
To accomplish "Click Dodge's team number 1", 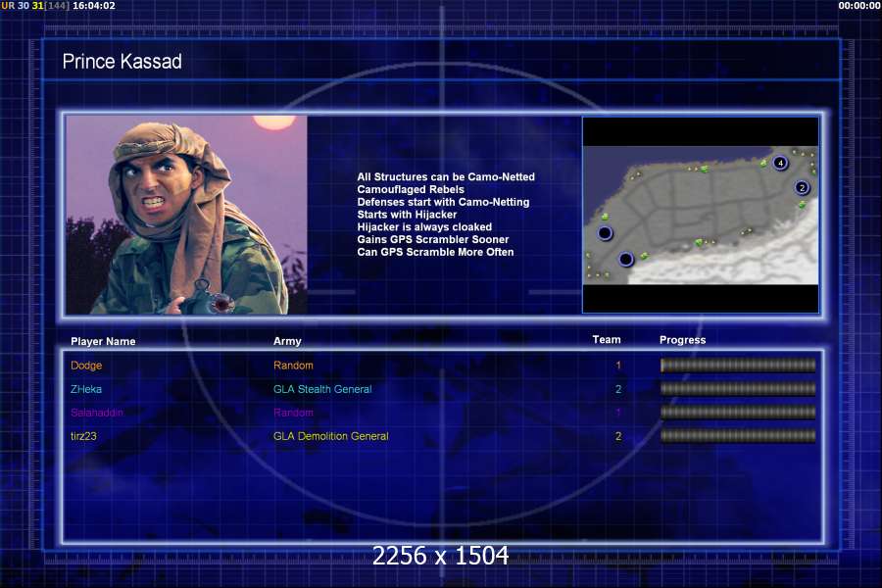I will pyautogui.click(x=618, y=366).
